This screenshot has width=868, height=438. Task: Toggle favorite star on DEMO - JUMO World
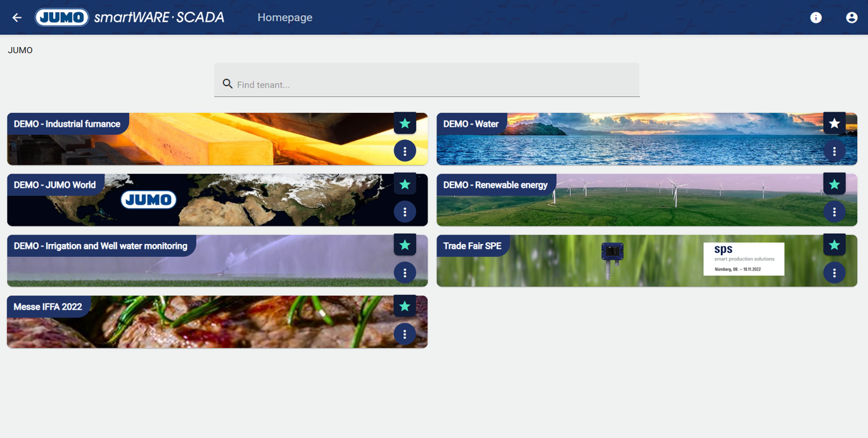point(405,184)
